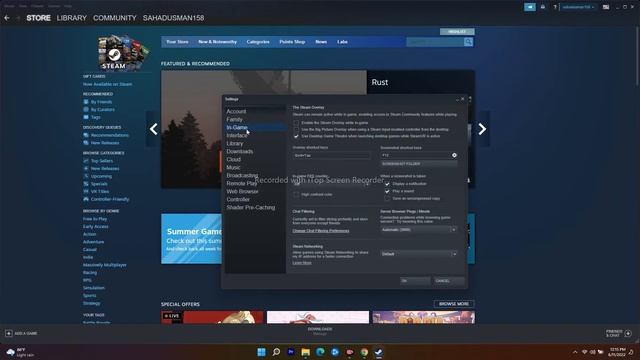Click the clear screenshot shortcut key icon

(x=454, y=155)
